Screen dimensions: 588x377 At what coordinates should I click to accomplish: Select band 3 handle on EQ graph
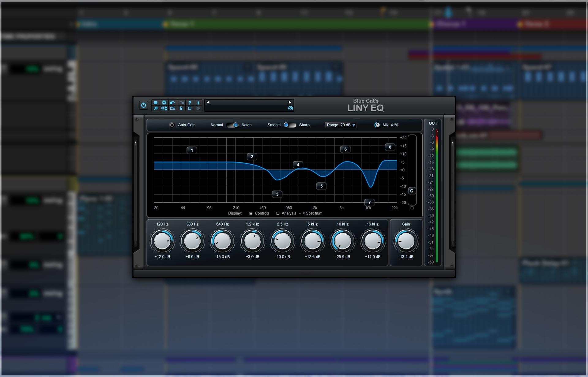click(x=277, y=194)
